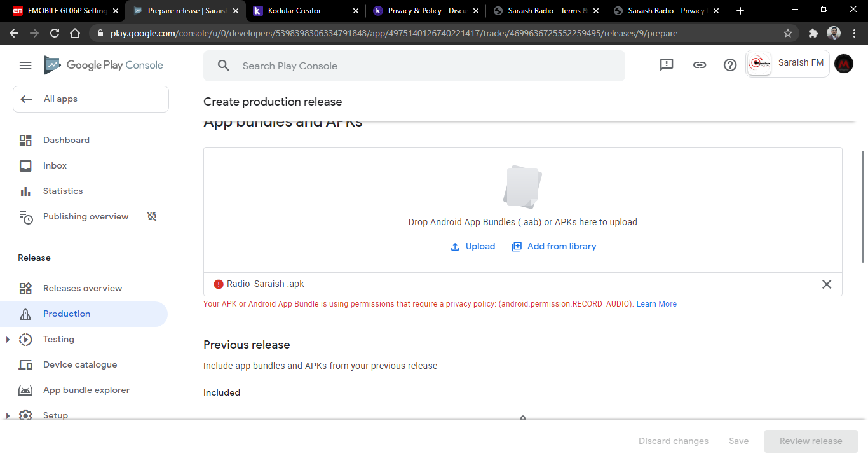The image size is (868, 463).
Task: Click the Save button
Action: click(739, 441)
